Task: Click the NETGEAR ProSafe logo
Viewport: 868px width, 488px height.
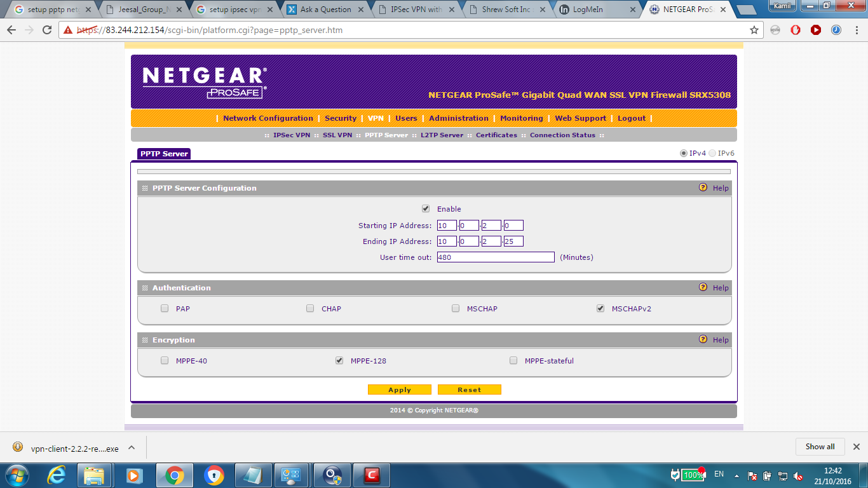Action: click(205, 83)
